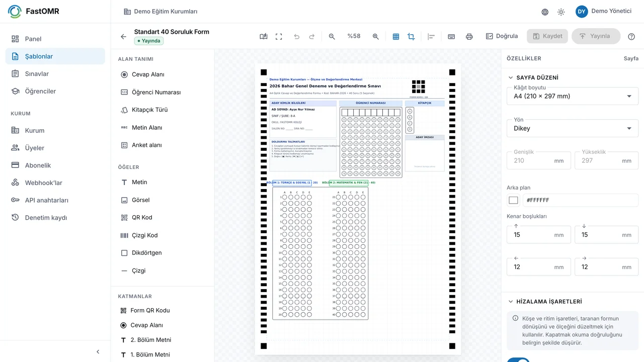Image resolution: width=644 pixels, height=362 pixels.
Task: Zoom in on the form canvas
Action: coord(376,37)
